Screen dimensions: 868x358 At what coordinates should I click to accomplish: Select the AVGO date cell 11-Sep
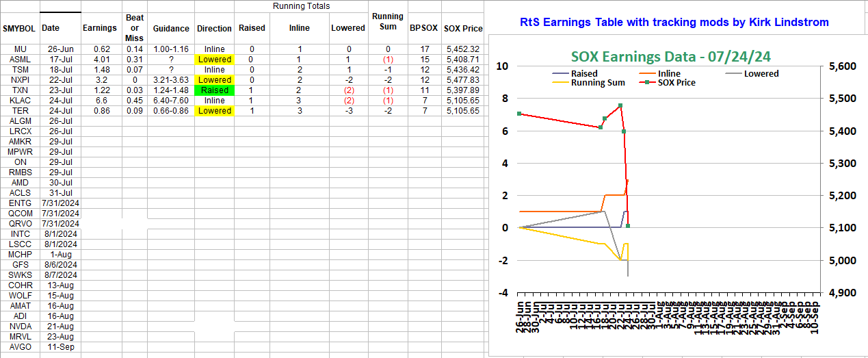61,347
